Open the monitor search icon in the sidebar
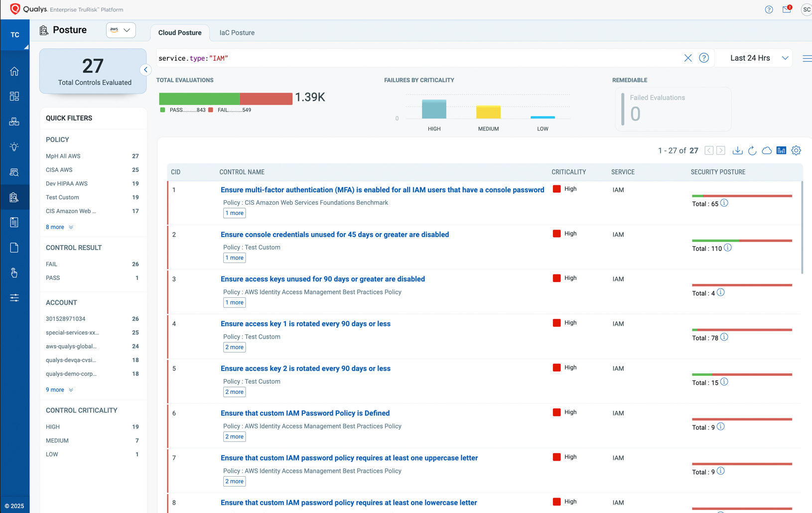 click(x=14, y=172)
